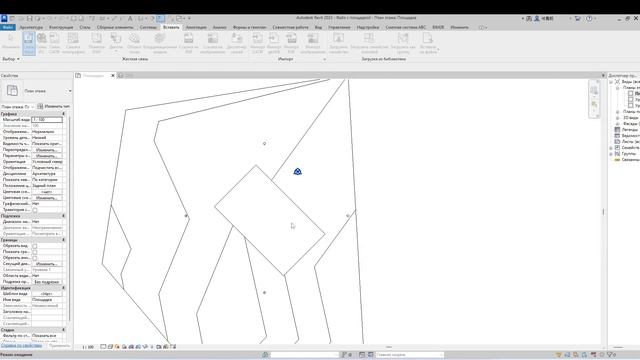
Task: Open the Properties help link
Action: 21,346
